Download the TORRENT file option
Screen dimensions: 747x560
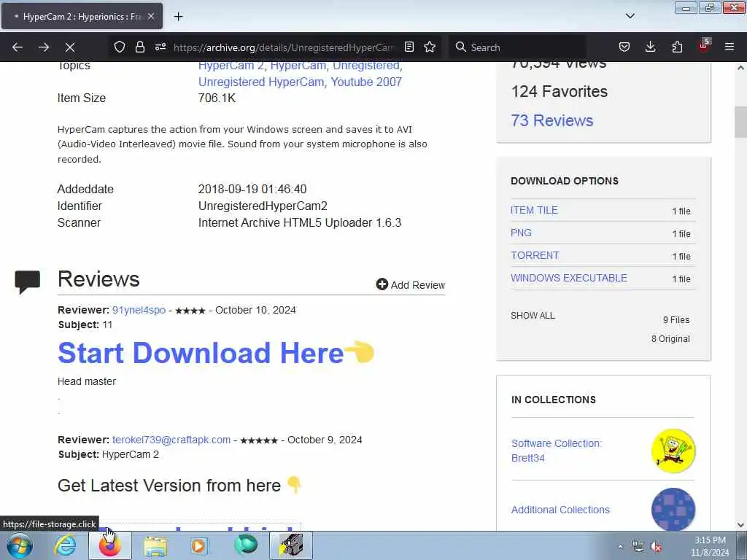tap(535, 255)
